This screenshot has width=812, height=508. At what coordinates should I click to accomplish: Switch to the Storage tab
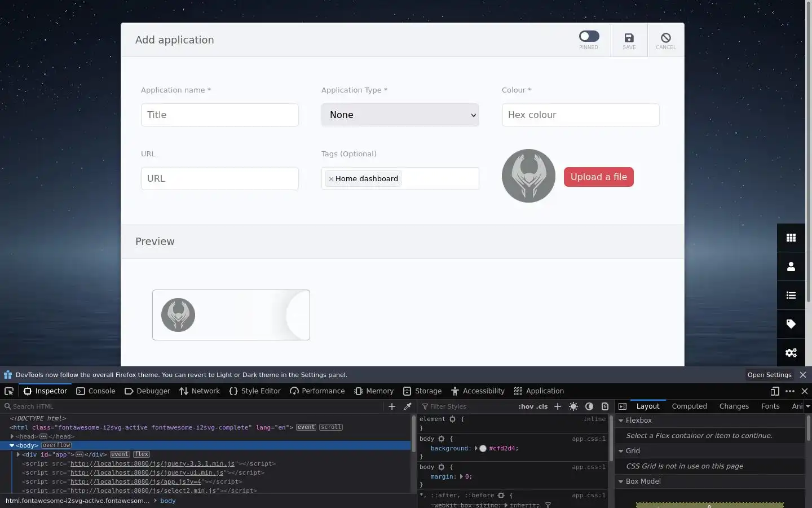pos(422,391)
